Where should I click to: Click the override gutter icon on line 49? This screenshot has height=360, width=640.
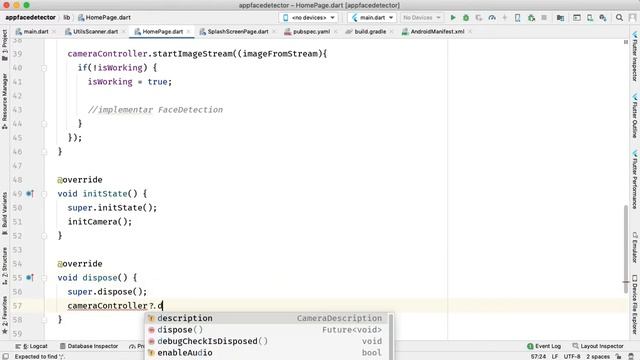coord(30,193)
